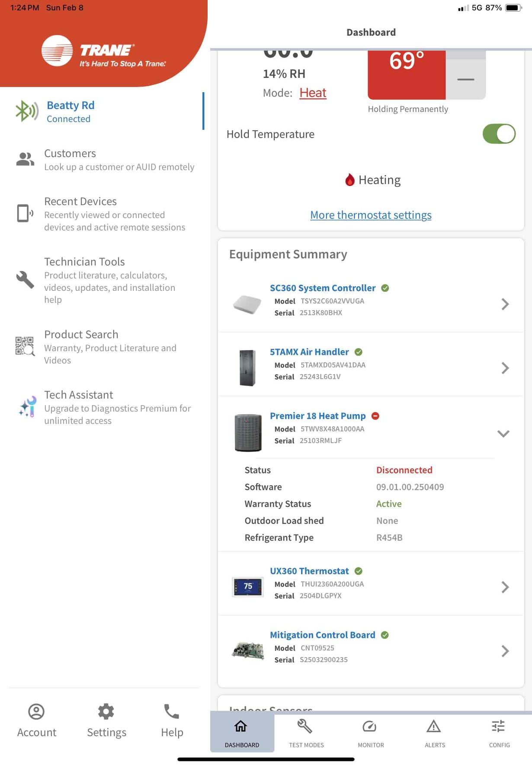The height and width of the screenshot is (766, 532).
Task: Turn off the Hold Temperature switch
Action: tap(499, 134)
